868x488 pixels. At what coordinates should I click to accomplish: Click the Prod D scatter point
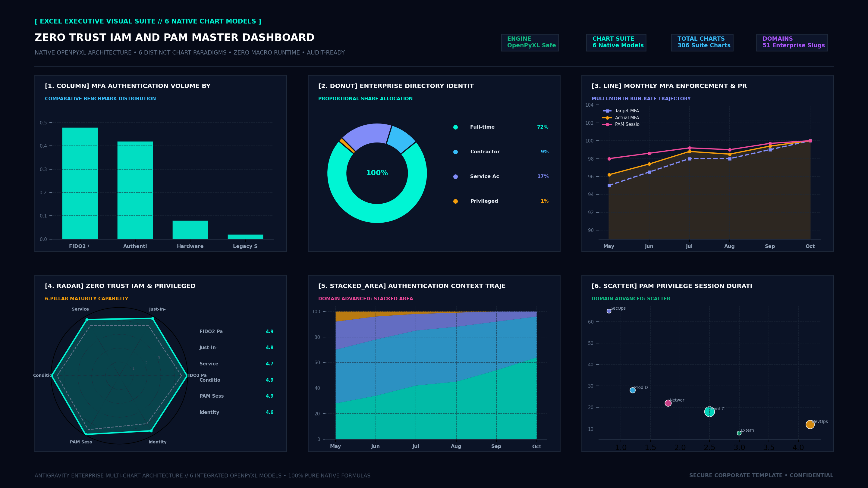633,390
